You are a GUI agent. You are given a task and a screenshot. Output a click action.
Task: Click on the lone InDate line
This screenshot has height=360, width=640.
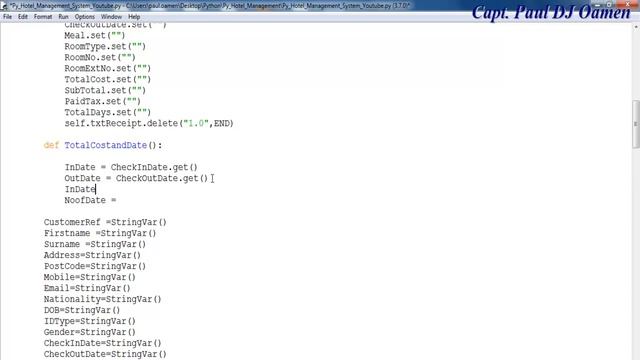(80, 189)
